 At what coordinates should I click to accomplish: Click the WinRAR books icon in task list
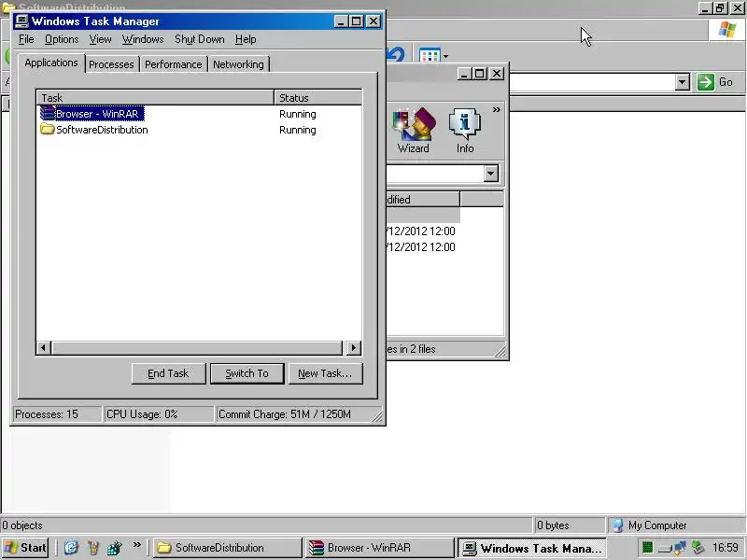(48, 113)
